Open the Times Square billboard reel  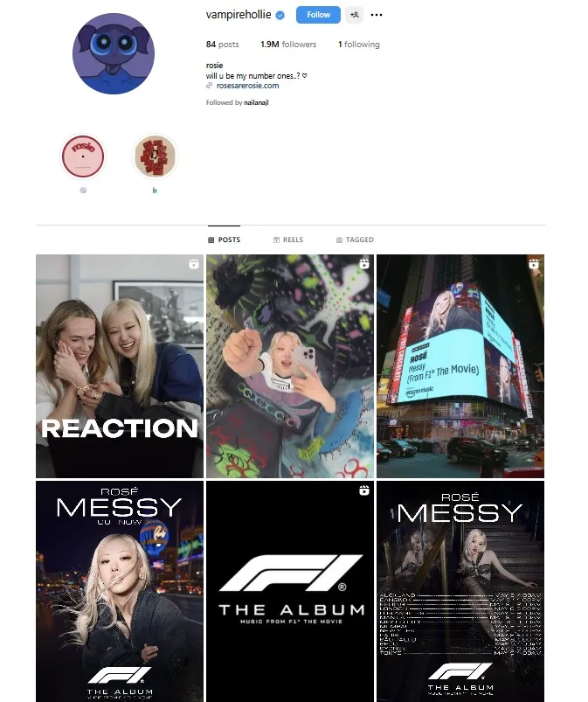click(x=460, y=366)
